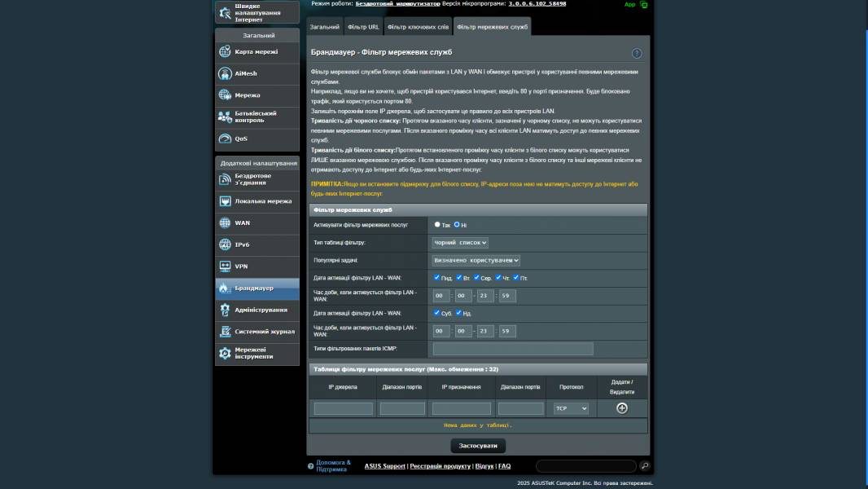Viewport: 868px width, 489px height.
Task: Click the Застосувати button
Action: (x=478, y=446)
